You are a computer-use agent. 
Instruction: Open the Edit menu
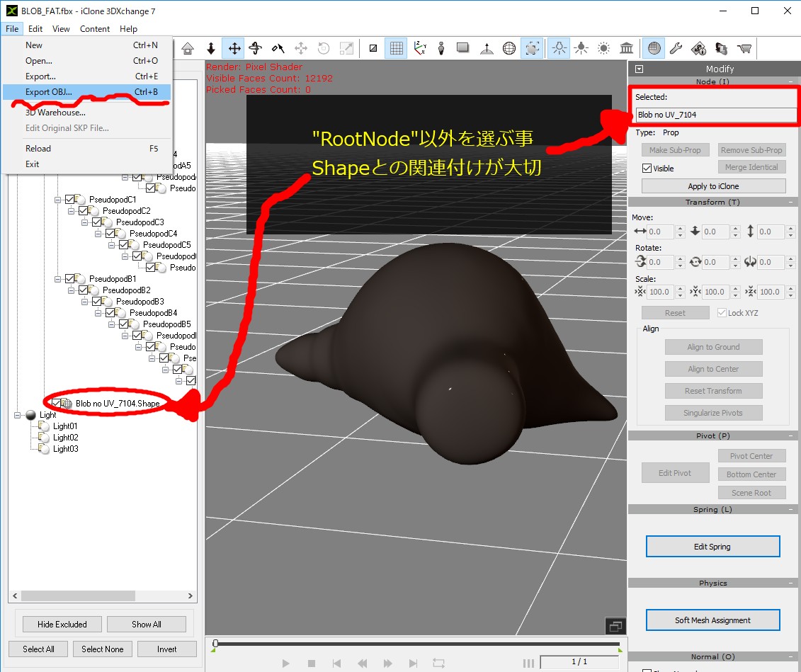[35, 28]
